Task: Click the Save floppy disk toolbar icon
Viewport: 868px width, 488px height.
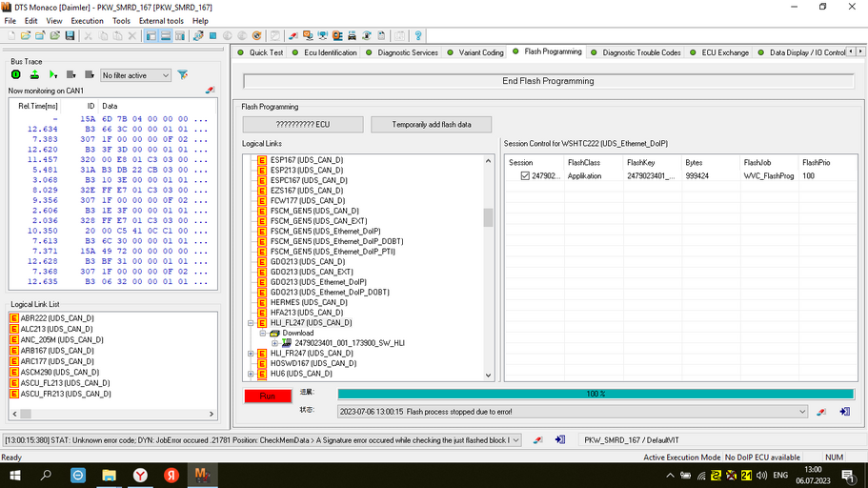Action: tap(70, 36)
